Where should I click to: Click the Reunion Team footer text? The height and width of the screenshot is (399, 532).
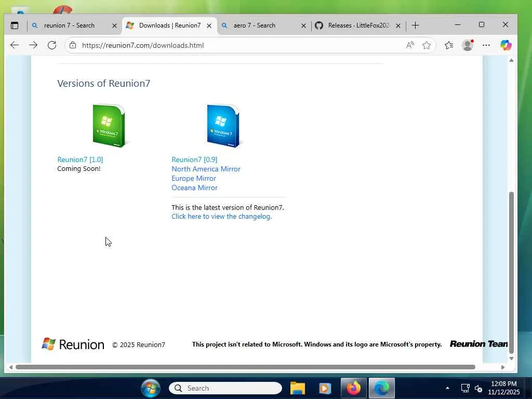tap(478, 344)
